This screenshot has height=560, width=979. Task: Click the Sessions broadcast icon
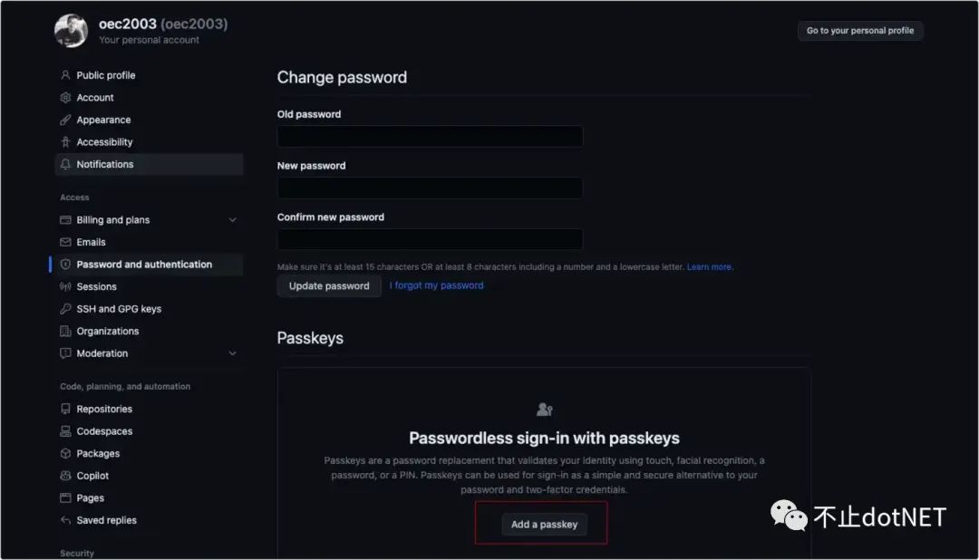64,286
